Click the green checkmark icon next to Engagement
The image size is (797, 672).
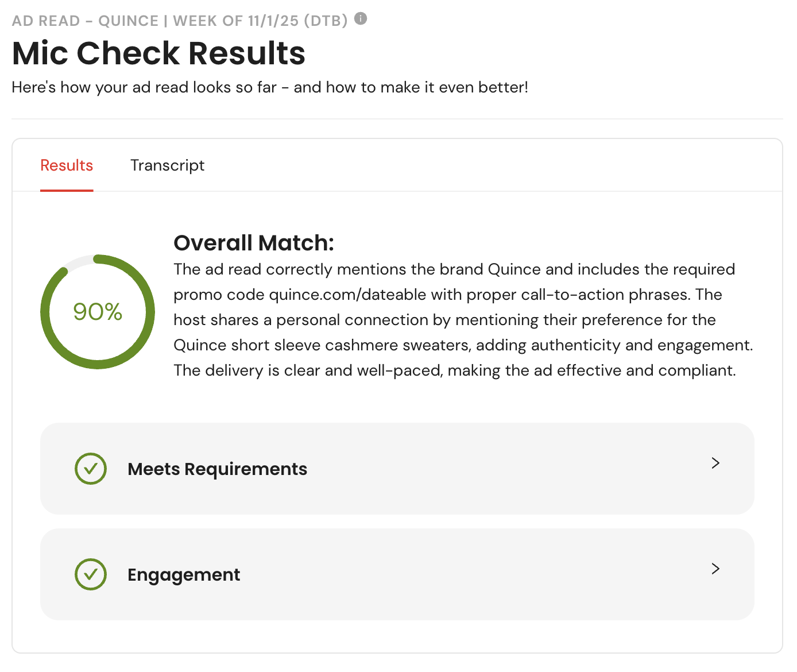91,574
